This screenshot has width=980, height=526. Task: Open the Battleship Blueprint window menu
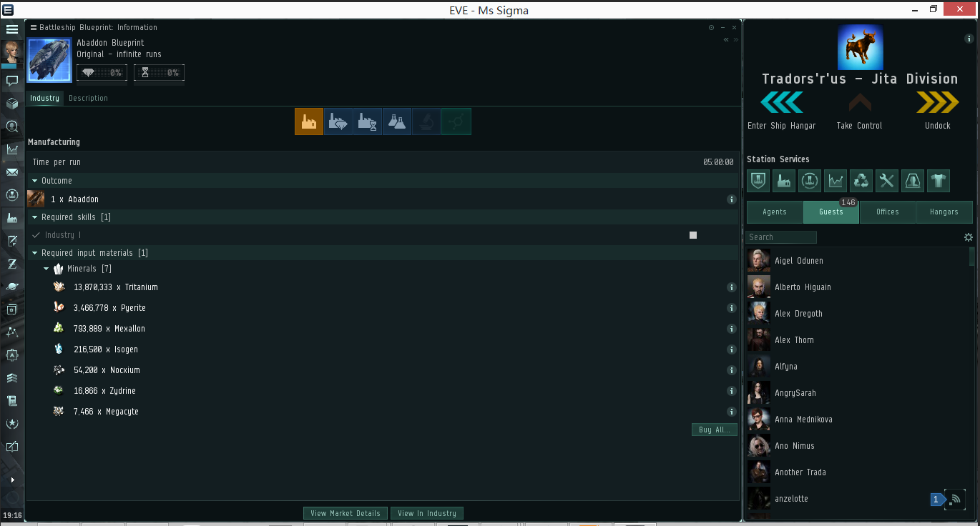point(33,27)
